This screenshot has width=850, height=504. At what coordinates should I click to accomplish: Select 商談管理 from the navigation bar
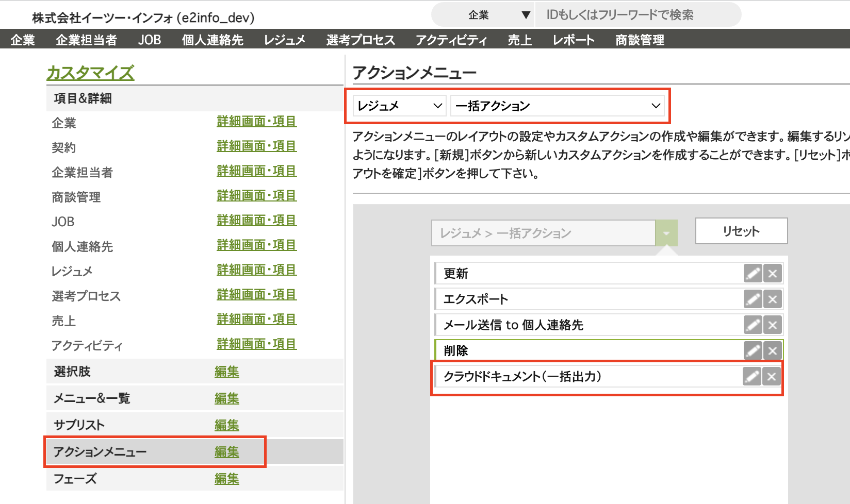point(640,40)
